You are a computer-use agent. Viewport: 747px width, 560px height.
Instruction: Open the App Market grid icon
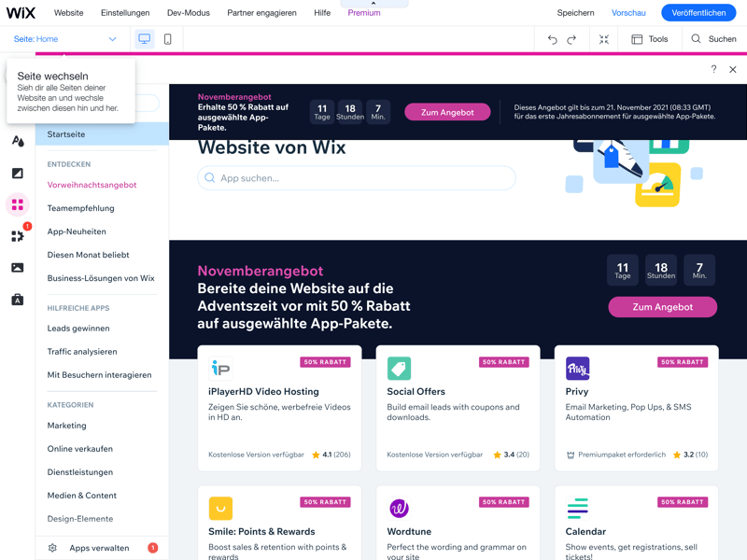pyautogui.click(x=18, y=204)
